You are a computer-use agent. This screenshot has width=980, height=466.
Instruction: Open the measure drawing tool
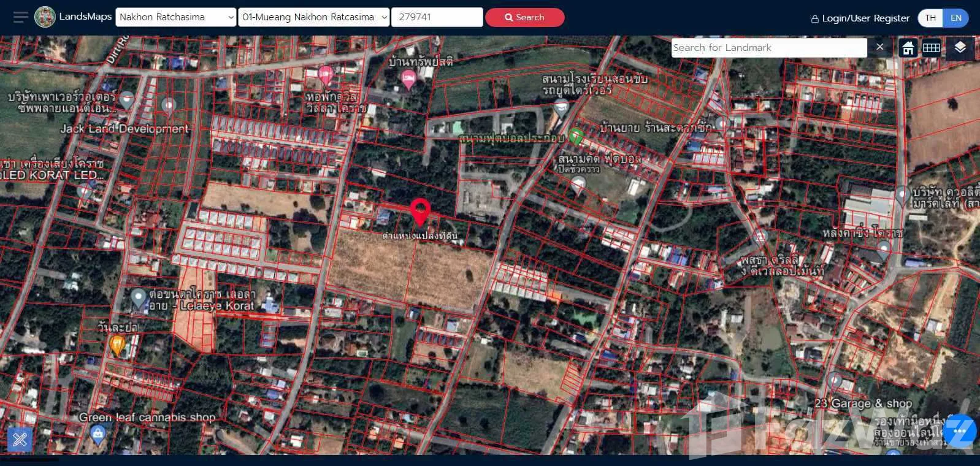[x=20, y=439]
